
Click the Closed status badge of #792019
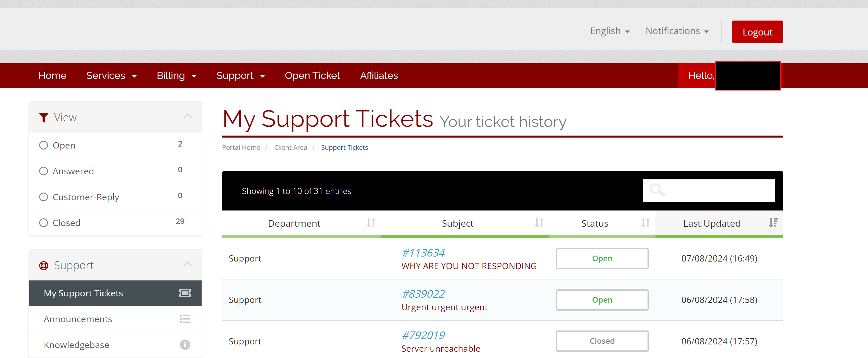coord(602,341)
